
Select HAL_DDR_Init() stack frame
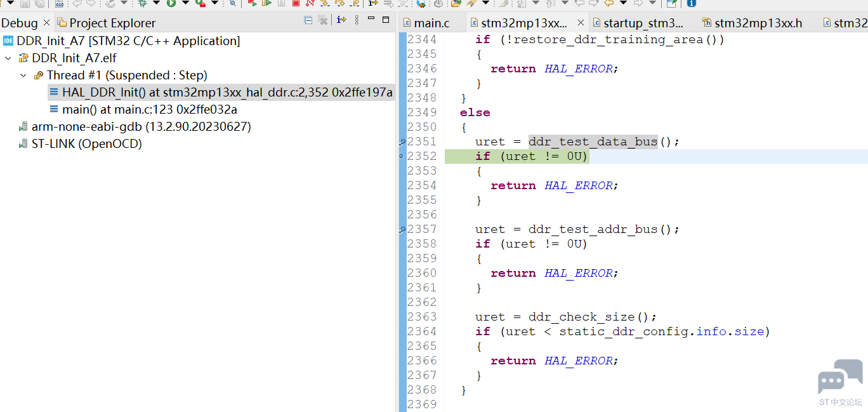coord(221,93)
